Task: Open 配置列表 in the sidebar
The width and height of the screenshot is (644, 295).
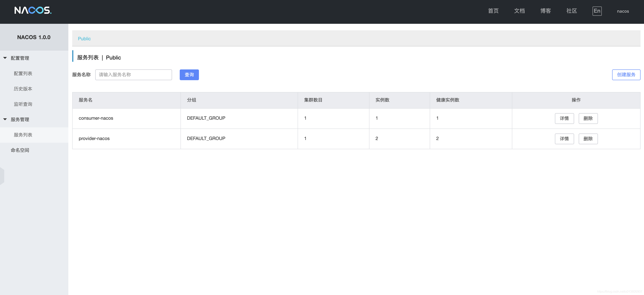Action: 23,73
